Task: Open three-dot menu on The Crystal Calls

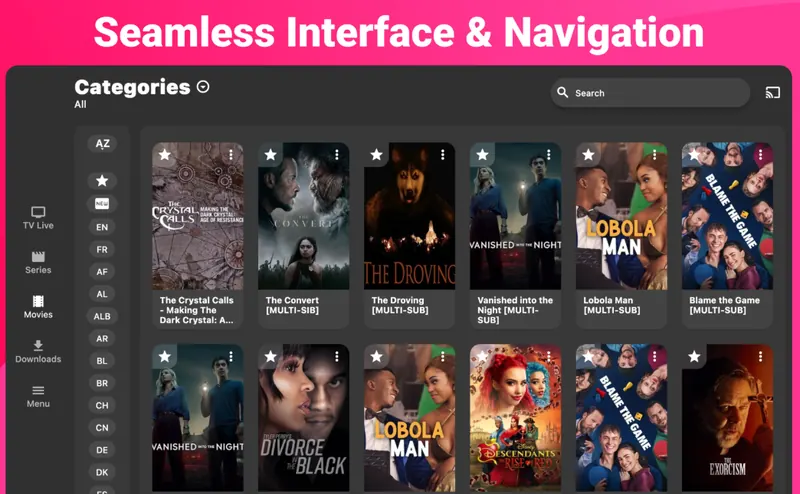Action: point(231,155)
